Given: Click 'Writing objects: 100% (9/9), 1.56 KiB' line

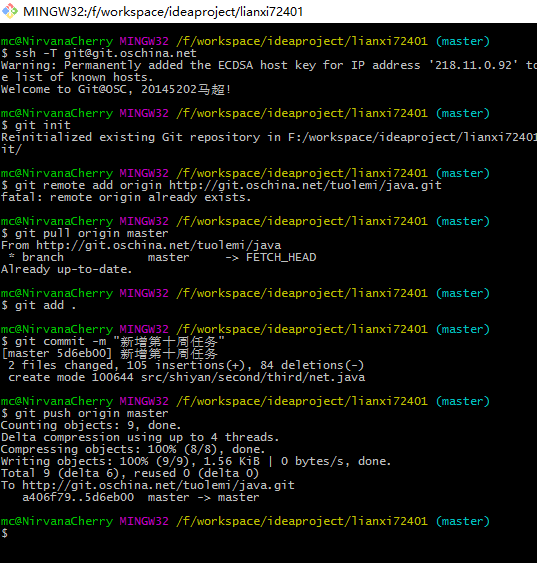Looking at the screenshot, I should (196, 461).
